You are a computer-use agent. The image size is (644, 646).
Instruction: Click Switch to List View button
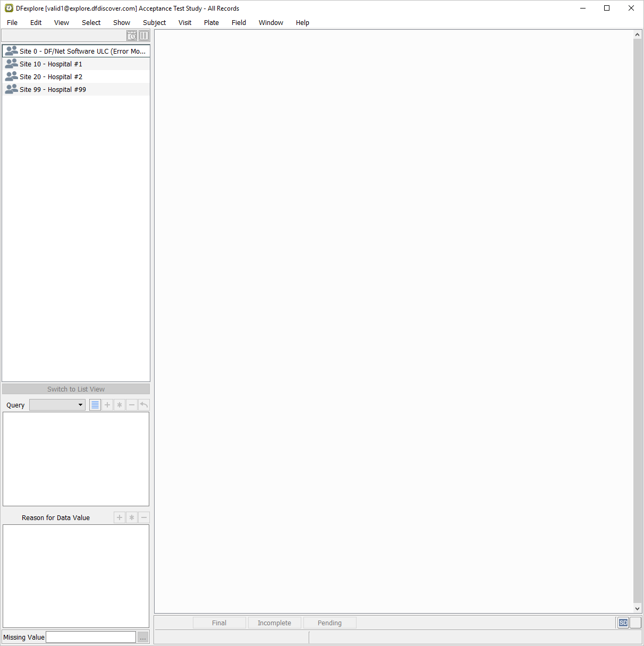point(76,389)
